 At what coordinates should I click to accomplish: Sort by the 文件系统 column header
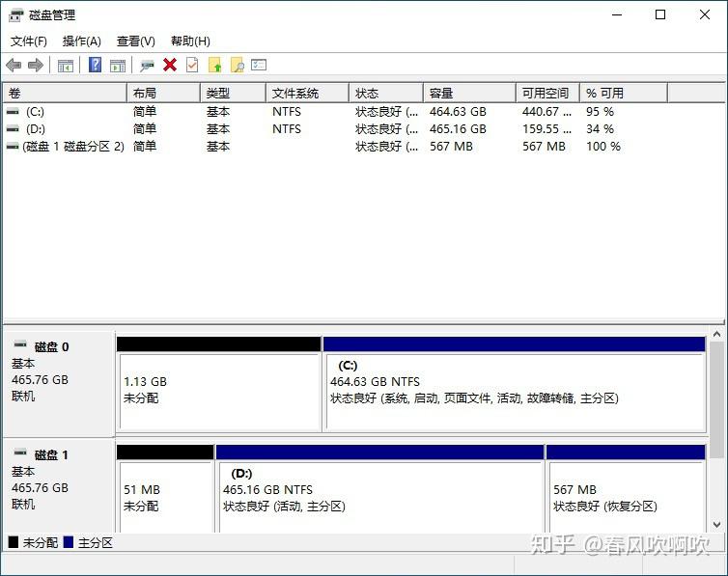point(307,93)
